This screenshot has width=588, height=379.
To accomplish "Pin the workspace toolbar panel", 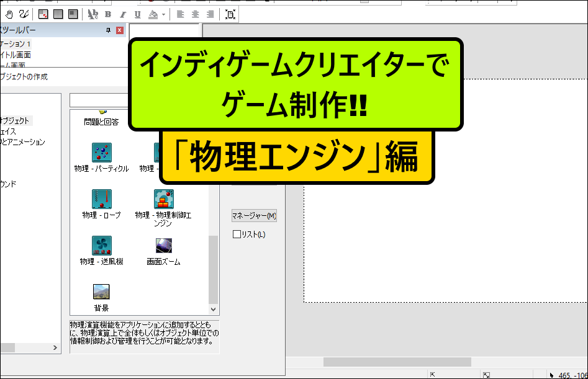I will (x=109, y=30).
